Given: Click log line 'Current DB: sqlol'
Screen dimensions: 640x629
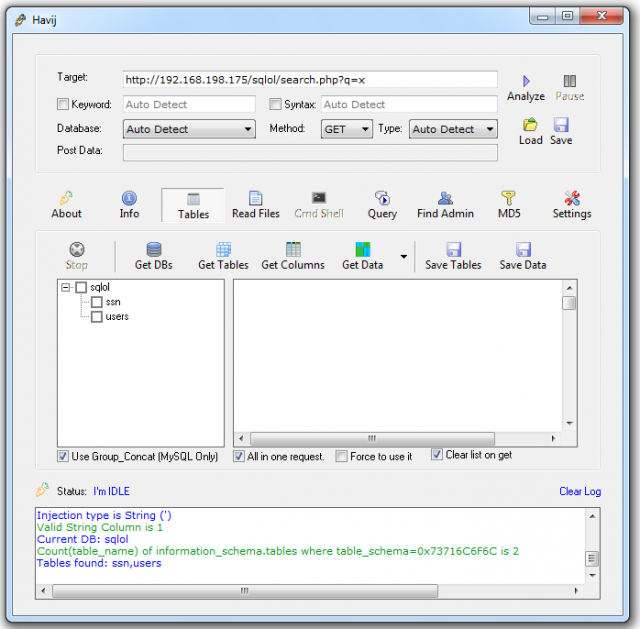Looking at the screenshot, I should (x=82, y=539).
